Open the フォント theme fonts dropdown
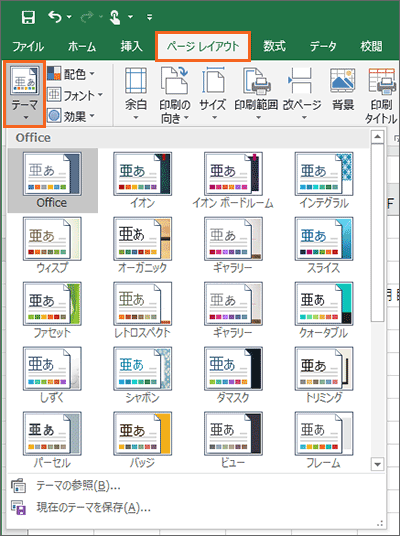Screen dimensions: 400x536 pos(75,95)
